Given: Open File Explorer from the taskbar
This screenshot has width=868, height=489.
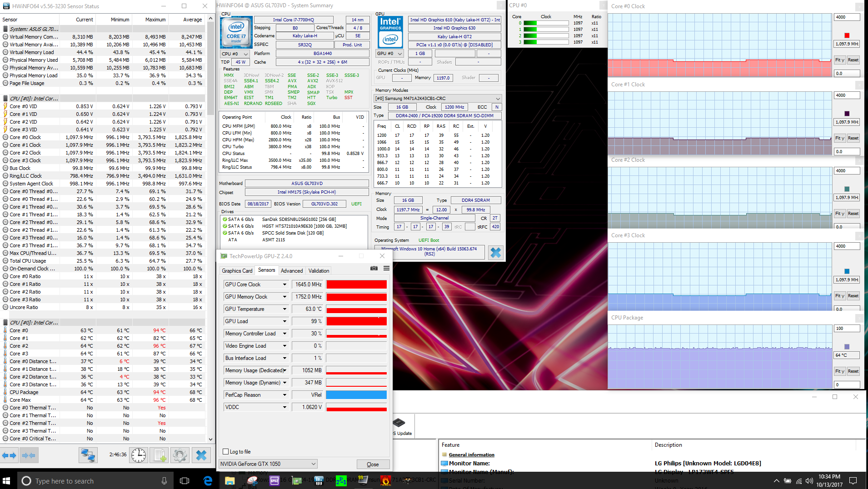Looking at the screenshot, I should [x=230, y=480].
